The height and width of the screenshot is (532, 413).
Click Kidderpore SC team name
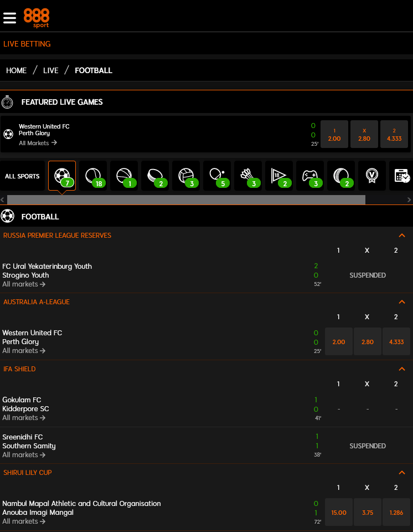click(x=26, y=409)
